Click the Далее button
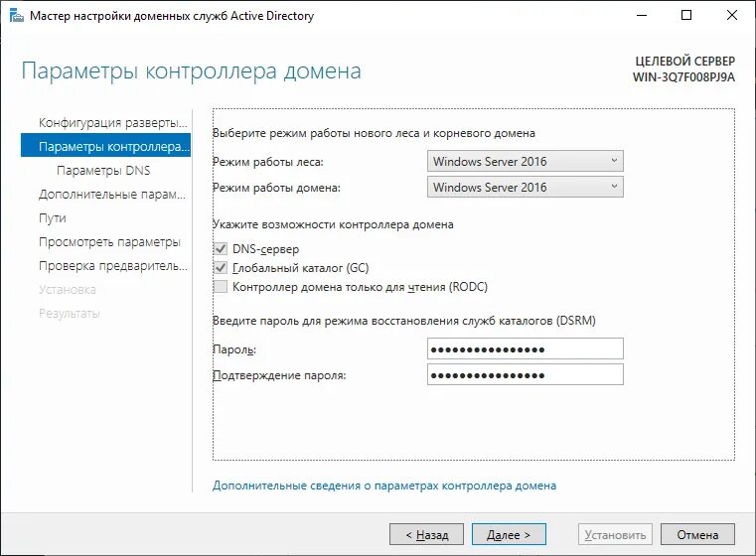Image resolution: width=756 pixels, height=556 pixels. tap(509, 534)
